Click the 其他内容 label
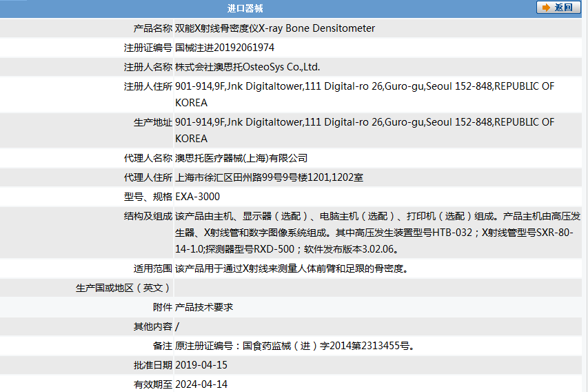The width and height of the screenshot is (588, 392). pos(152,326)
